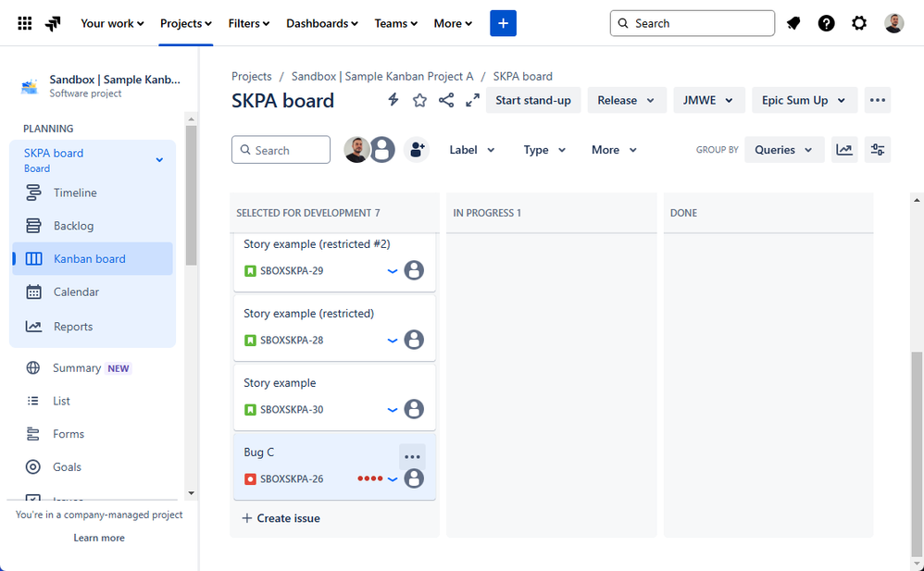Screen dimensions: 924x571
Task: Open the Teams dropdown
Action: [x=395, y=23]
